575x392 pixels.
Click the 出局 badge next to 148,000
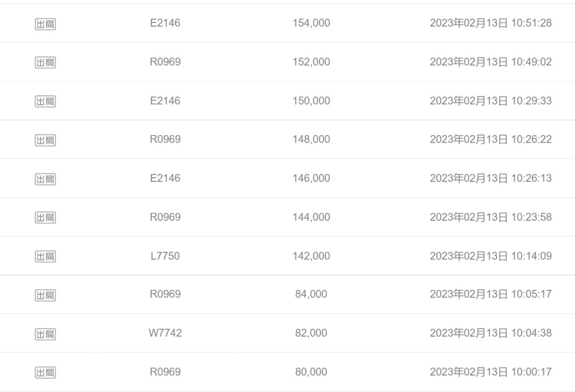[45, 140]
